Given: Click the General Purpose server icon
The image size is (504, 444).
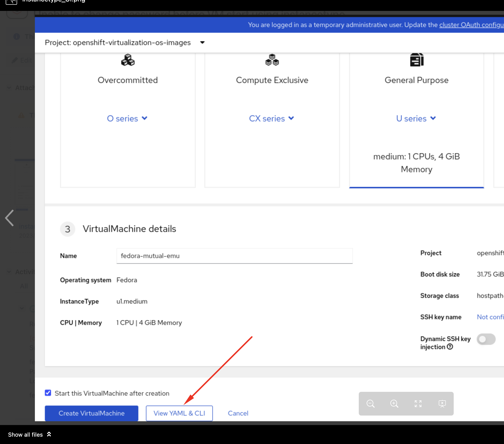Looking at the screenshot, I should tap(416, 60).
